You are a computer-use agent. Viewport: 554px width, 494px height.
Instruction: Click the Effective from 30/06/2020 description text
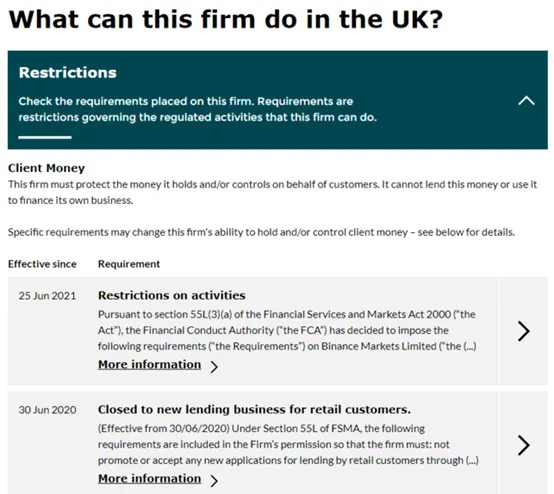(x=288, y=445)
